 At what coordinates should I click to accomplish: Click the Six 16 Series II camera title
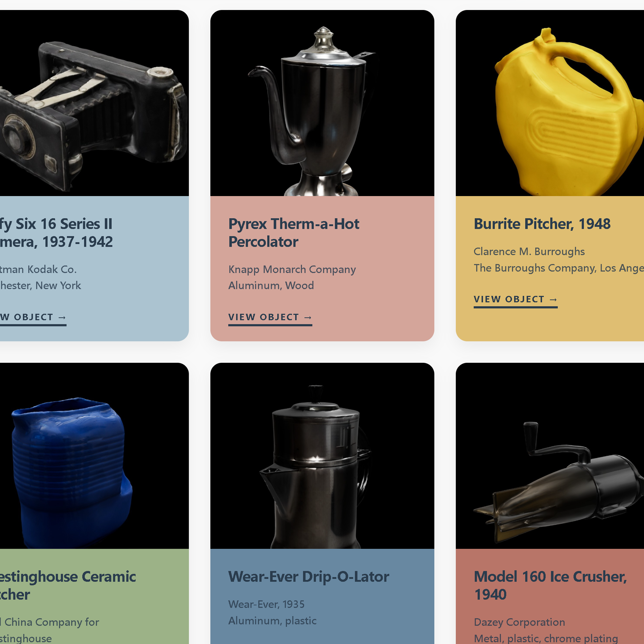[57, 233]
